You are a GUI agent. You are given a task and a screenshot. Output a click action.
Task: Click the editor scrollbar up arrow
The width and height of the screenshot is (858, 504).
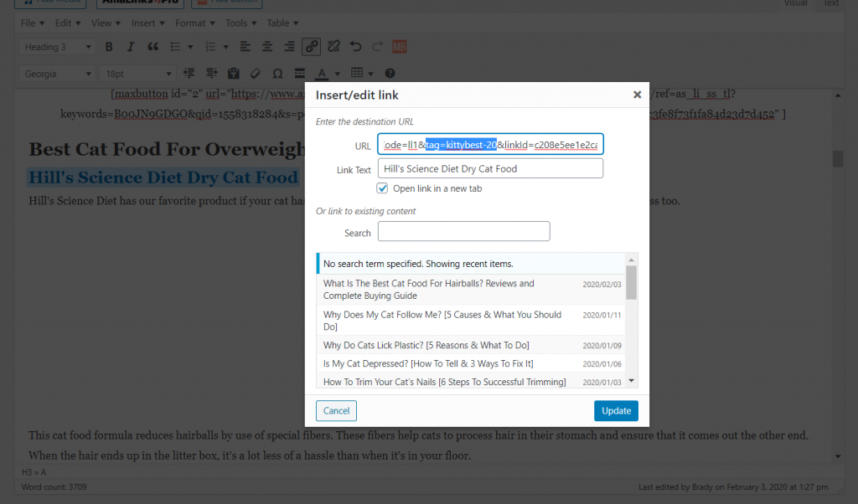838,95
